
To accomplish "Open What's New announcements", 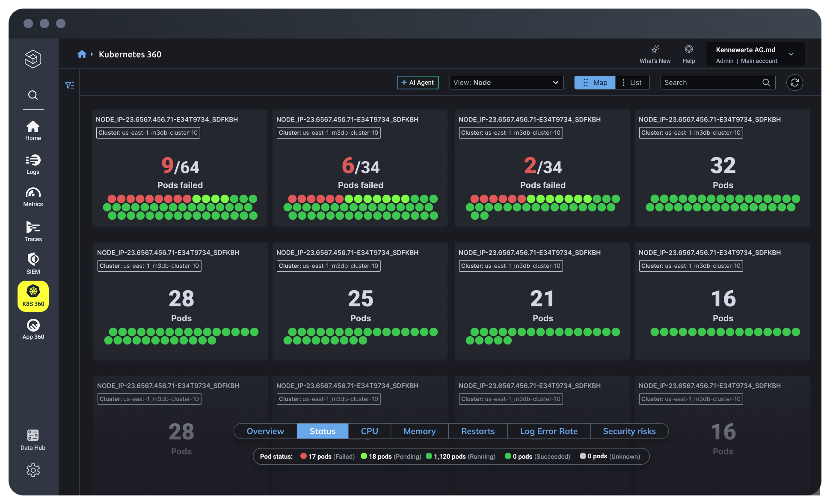I will coord(655,53).
